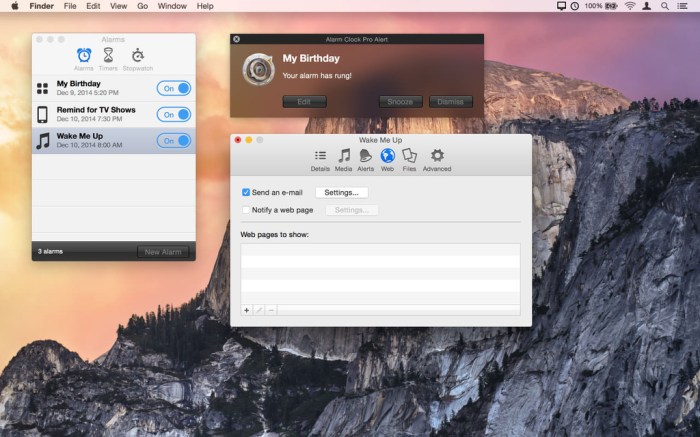Toggle the My Birthday alarm switch
Viewport: 700px width, 437px height.
click(x=174, y=88)
